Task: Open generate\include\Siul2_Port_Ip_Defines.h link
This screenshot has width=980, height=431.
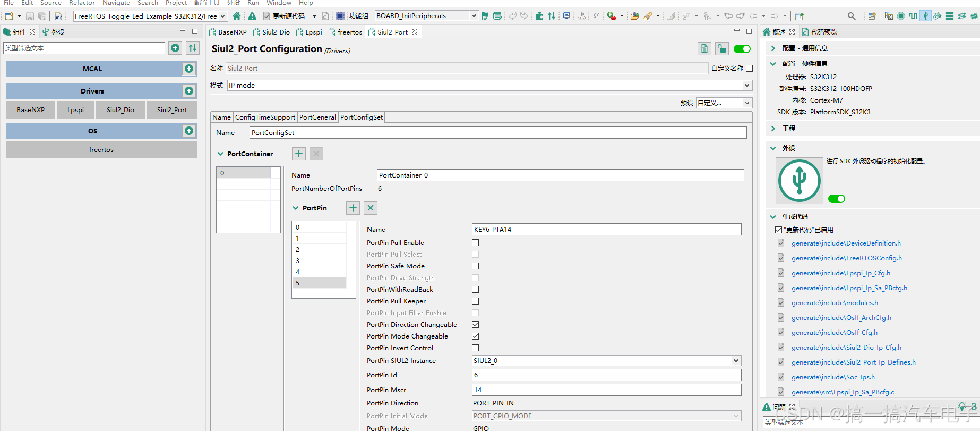Action: [853, 362]
